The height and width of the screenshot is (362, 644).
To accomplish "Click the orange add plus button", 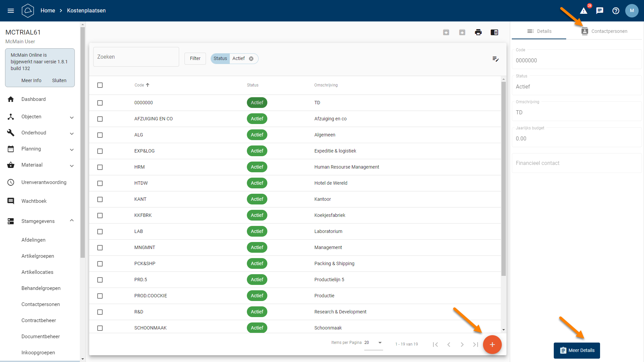I will (492, 345).
